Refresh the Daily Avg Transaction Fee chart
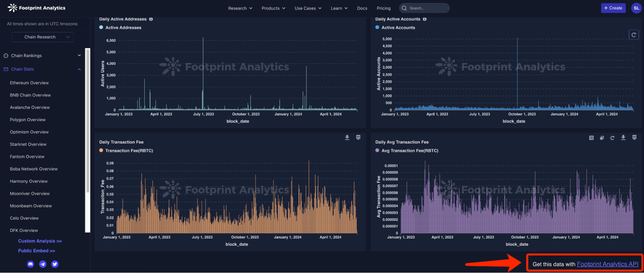This screenshot has width=644, height=273. point(612,138)
